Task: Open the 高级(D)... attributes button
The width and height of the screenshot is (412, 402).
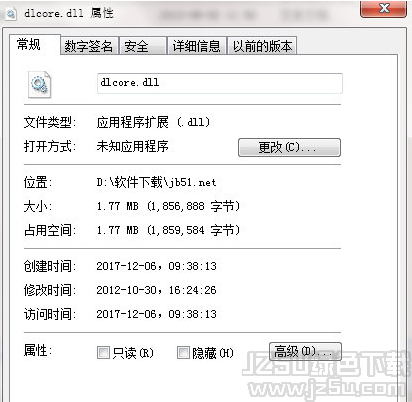Action: 305,351
